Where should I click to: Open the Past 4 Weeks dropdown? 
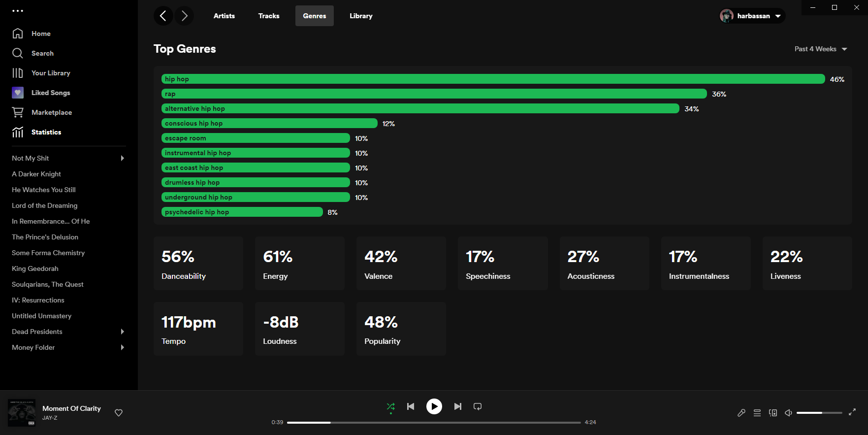pos(820,49)
